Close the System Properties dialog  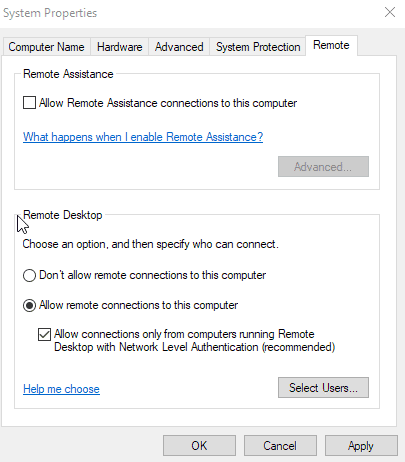tap(390, 13)
